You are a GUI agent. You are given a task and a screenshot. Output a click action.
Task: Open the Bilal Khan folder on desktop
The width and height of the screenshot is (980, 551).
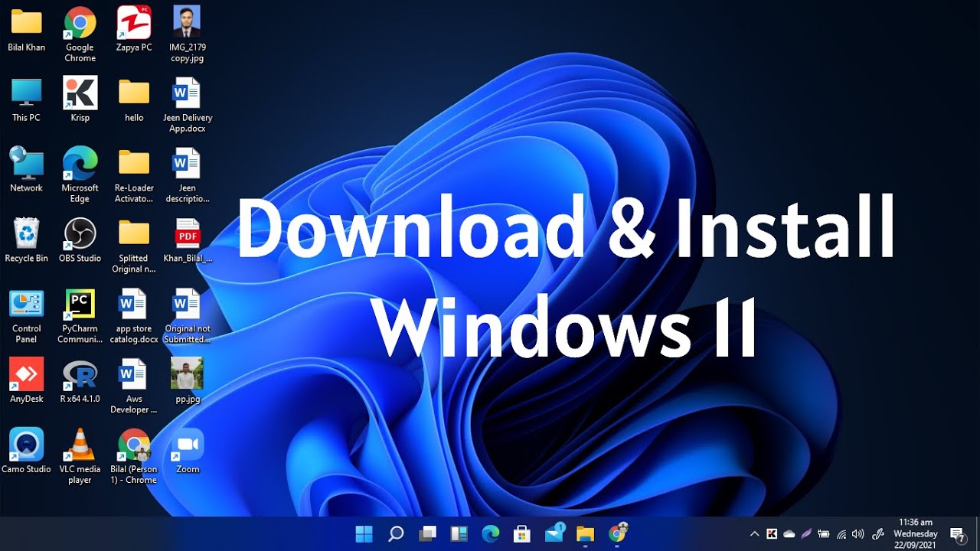(x=27, y=29)
